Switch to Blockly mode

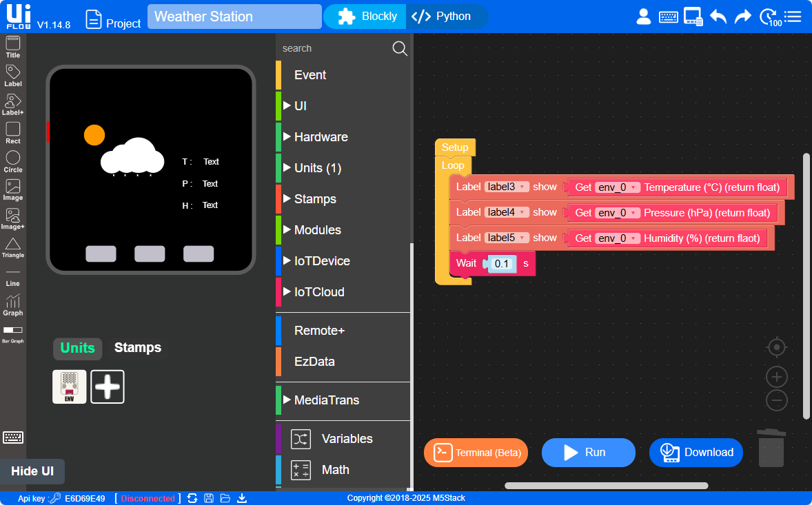point(367,17)
